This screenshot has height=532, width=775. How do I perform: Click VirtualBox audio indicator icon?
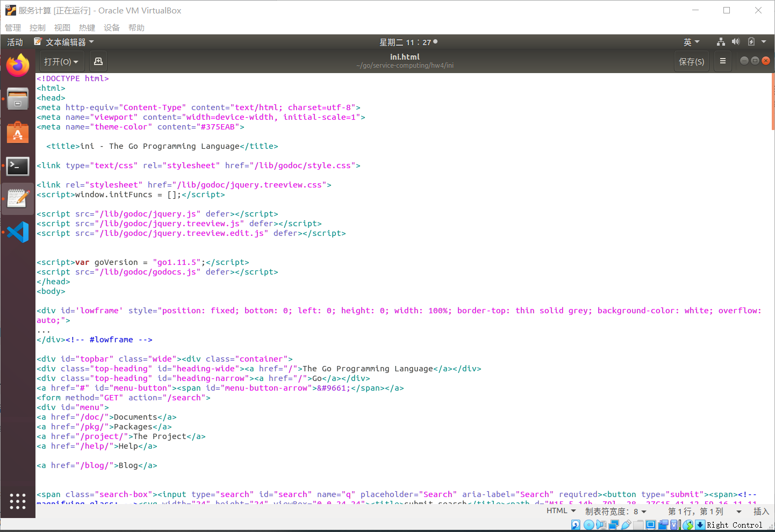click(601, 524)
